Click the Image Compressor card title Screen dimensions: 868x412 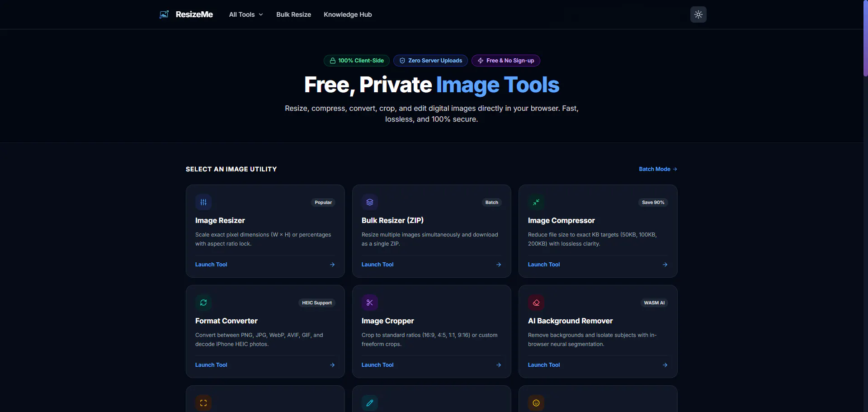click(561, 221)
